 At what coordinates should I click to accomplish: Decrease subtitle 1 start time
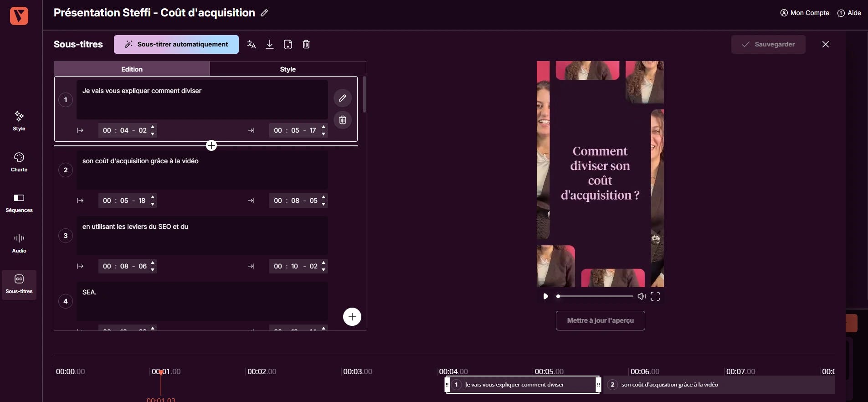coord(153,134)
